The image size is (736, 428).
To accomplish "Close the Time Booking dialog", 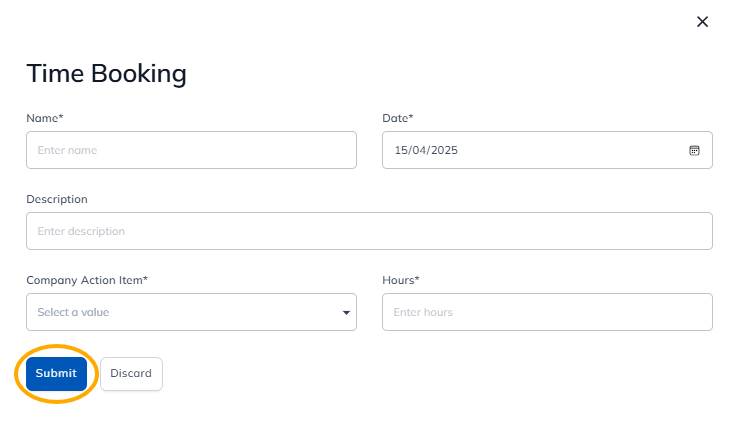I will pos(702,22).
